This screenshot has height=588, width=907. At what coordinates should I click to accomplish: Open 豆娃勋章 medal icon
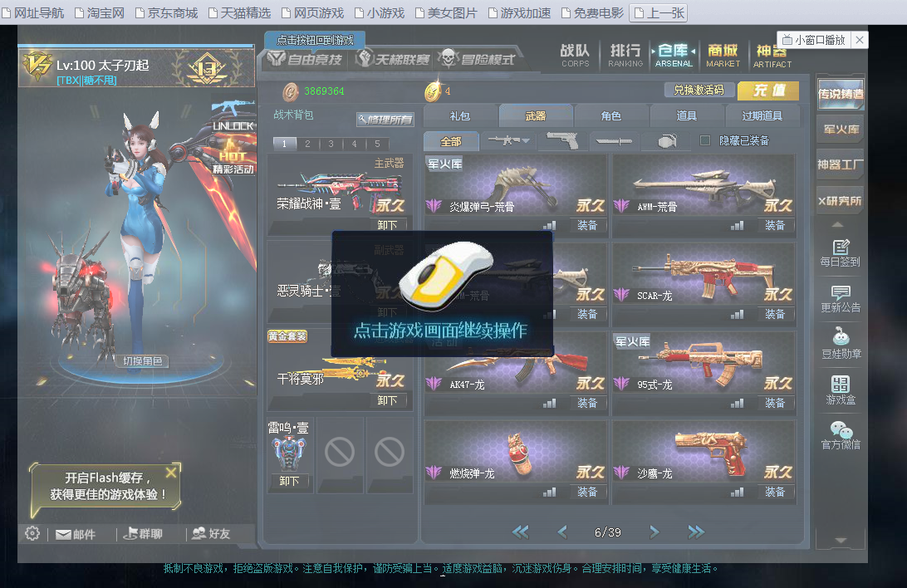tap(841, 344)
